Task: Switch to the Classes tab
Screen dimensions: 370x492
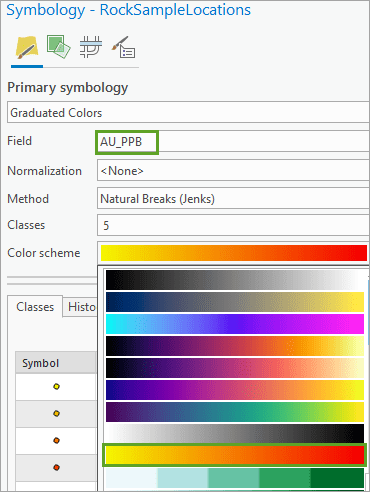Action: 35,307
